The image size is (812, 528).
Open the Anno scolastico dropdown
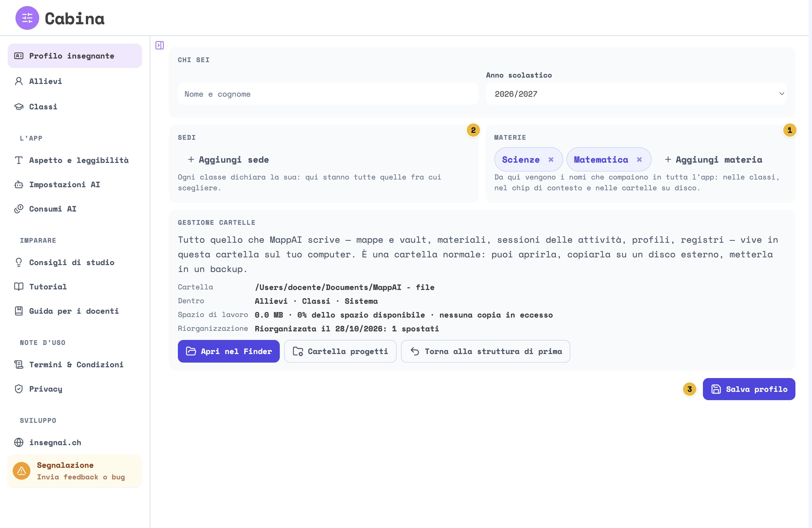636,94
